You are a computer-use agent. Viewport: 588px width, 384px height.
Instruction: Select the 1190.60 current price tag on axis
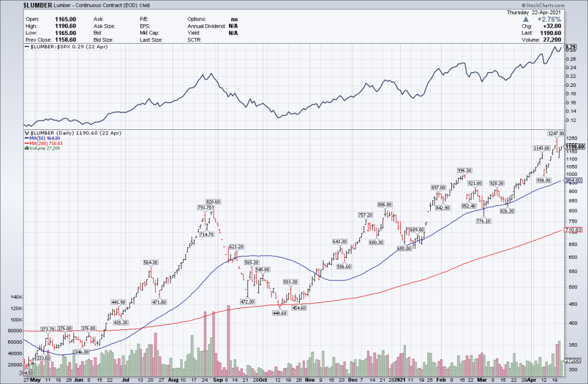tap(574, 147)
